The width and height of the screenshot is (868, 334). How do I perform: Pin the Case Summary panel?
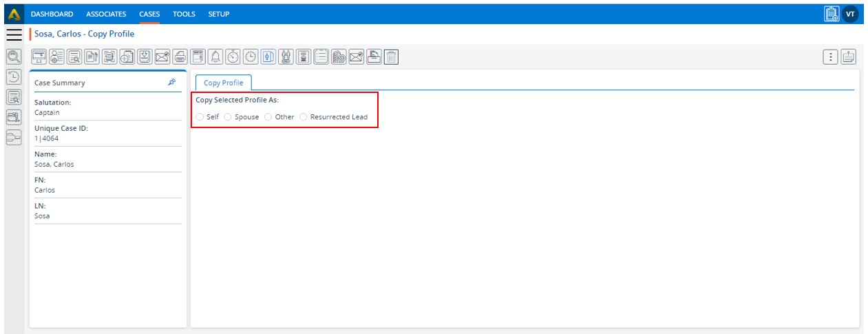pos(171,82)
